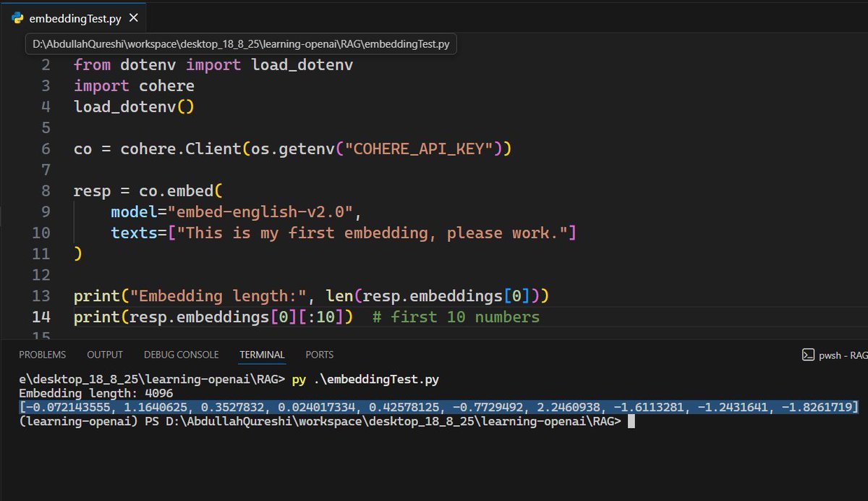Click the pwsh terminal shell icon
Image resolution: width=868 pixels, height=501 pixels.
click(809, 355)
